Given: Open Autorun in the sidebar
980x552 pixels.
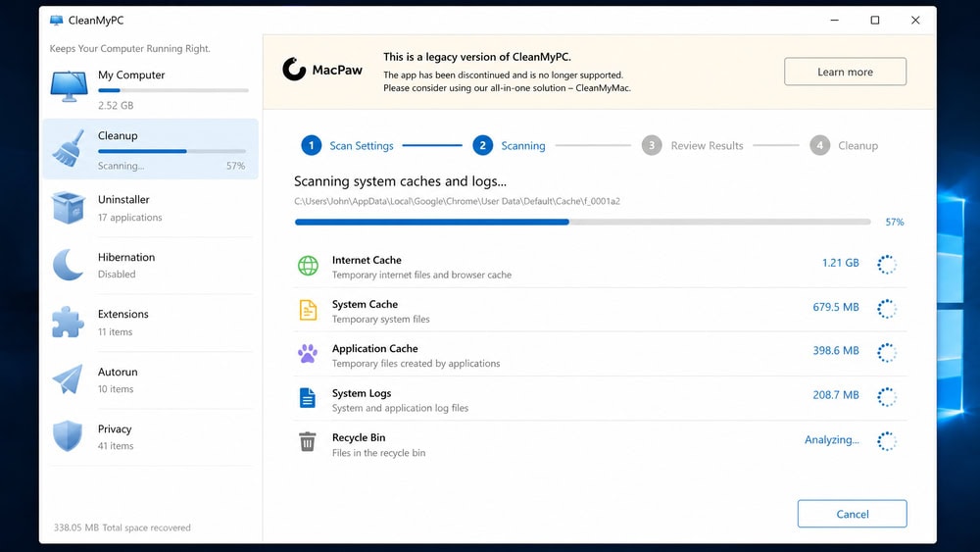Looking at the screenshot, I should coord(150,379).
